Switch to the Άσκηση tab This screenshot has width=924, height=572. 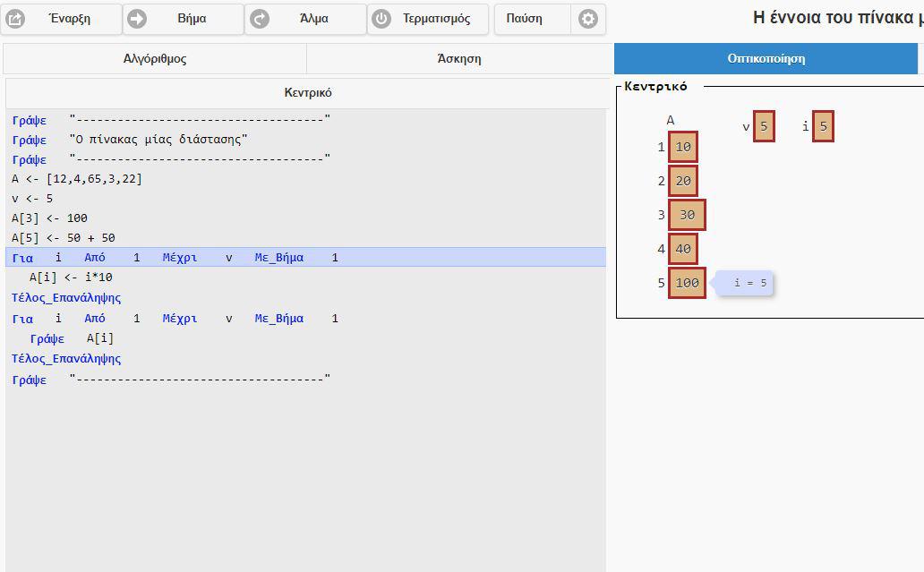pos(459,58)
